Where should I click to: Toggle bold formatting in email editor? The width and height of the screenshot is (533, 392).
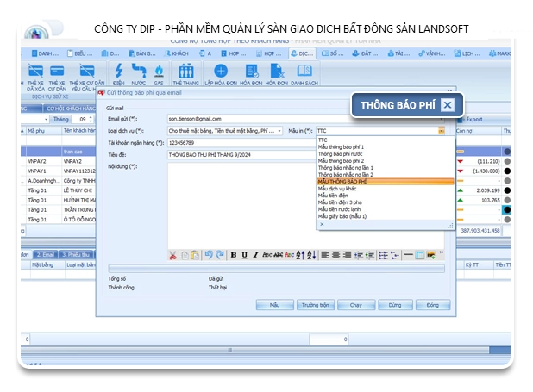click(234, 255)
